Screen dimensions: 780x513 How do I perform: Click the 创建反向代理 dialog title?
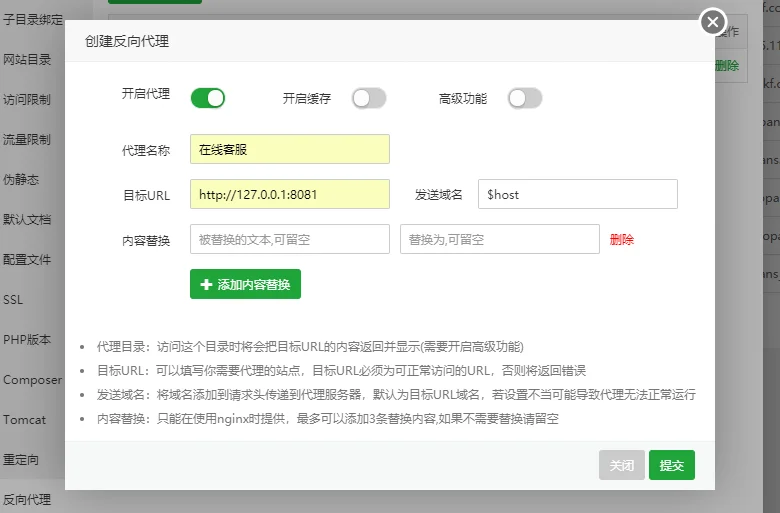127,41
